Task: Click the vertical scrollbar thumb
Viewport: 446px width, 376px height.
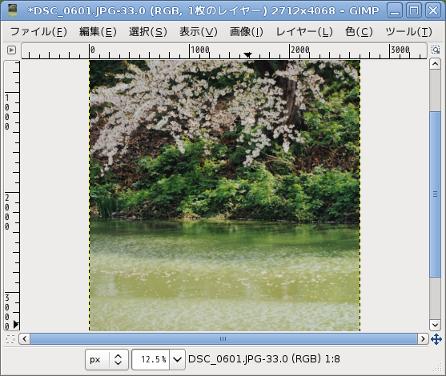Action: (x=435, y=194)
